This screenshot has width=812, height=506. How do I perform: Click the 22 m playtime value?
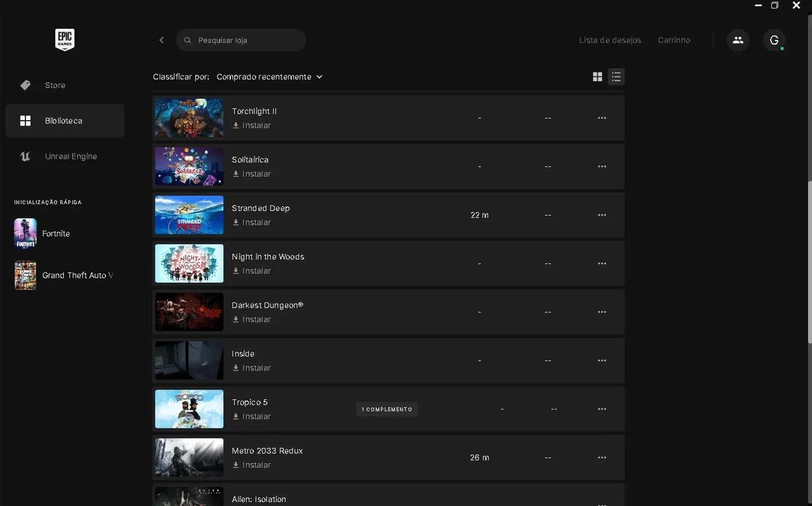click(x=480, y=215)
